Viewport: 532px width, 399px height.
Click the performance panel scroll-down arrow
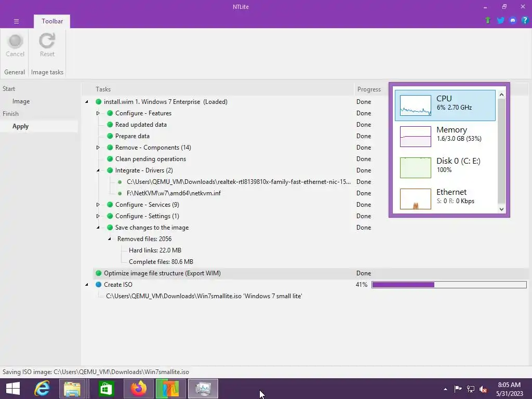coord(501,209)
